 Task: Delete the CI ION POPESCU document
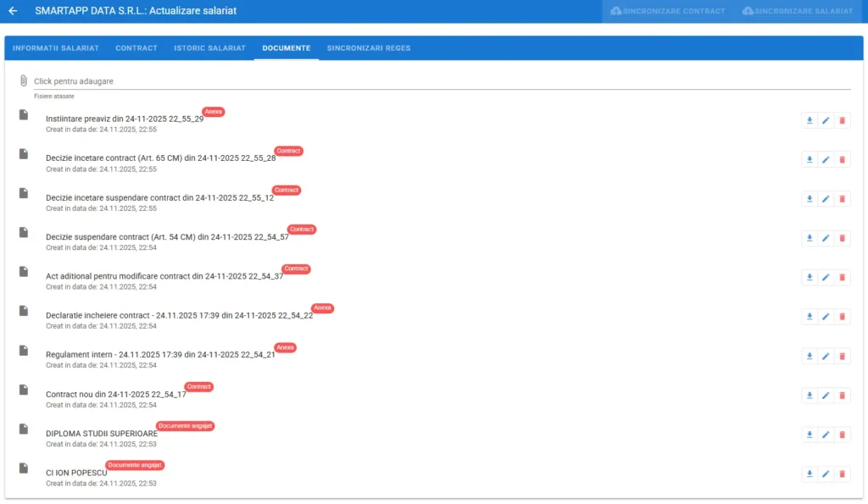click(x=842, y=474)
